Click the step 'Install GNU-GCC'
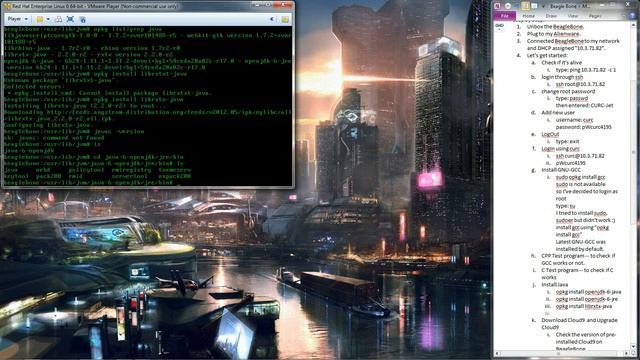The image size is (640, 360). tap(561, 170)
